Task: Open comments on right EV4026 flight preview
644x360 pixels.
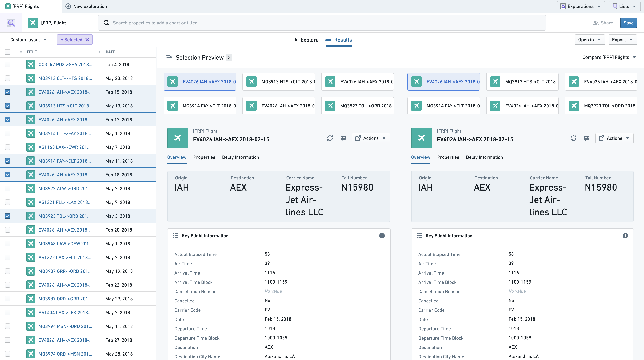Action: click(586, 138)
